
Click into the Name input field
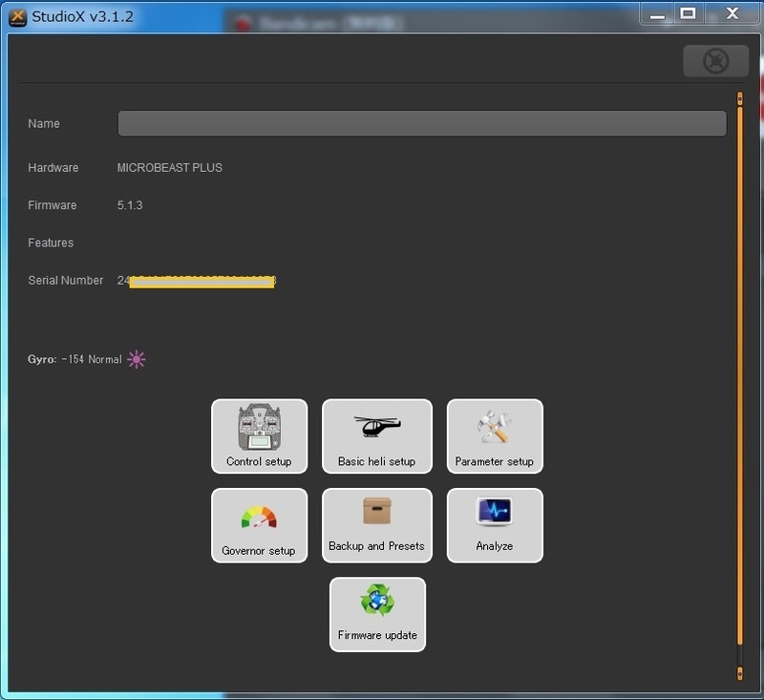422,123
